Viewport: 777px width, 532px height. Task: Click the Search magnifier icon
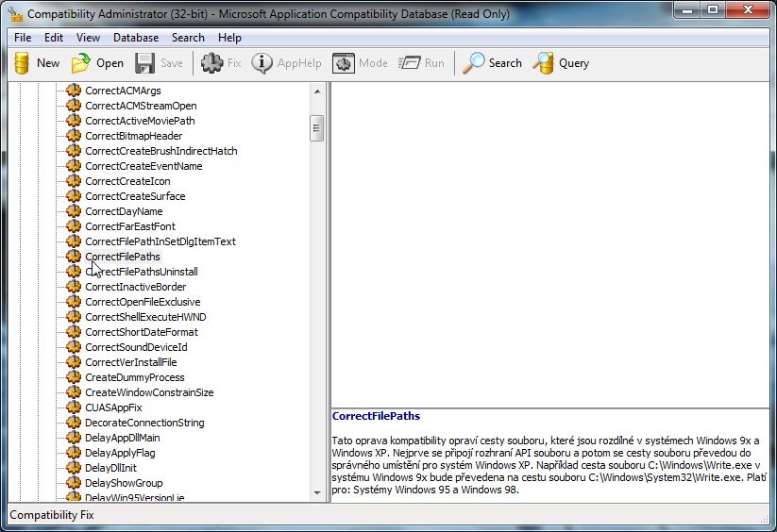click(x=474, y=63)
